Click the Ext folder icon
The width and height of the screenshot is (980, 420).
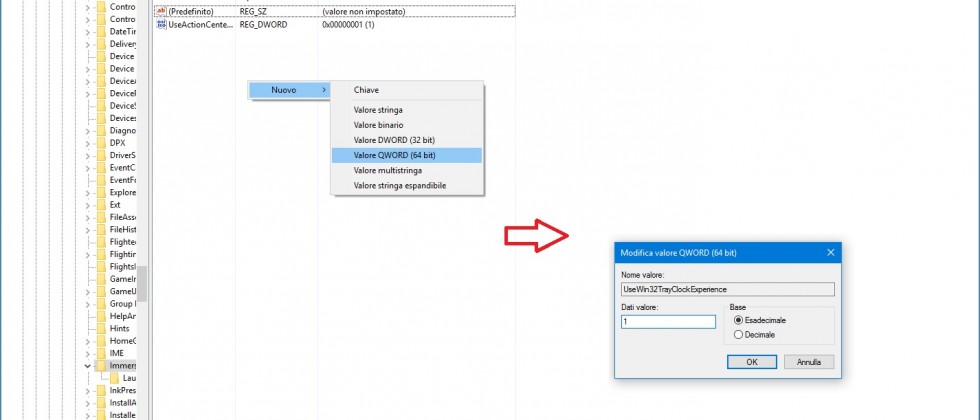(101, 204)
